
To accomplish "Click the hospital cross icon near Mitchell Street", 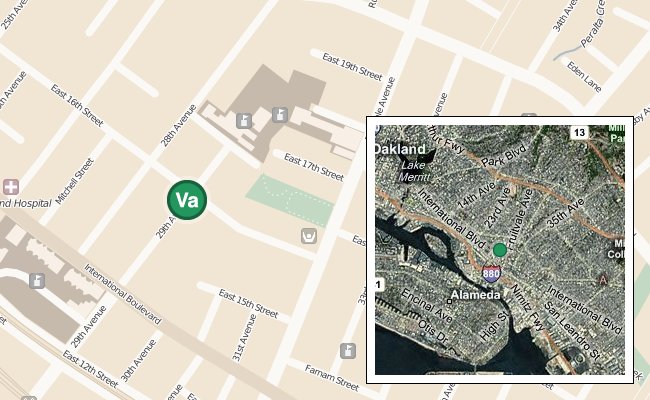I will [x=11, y=187].
